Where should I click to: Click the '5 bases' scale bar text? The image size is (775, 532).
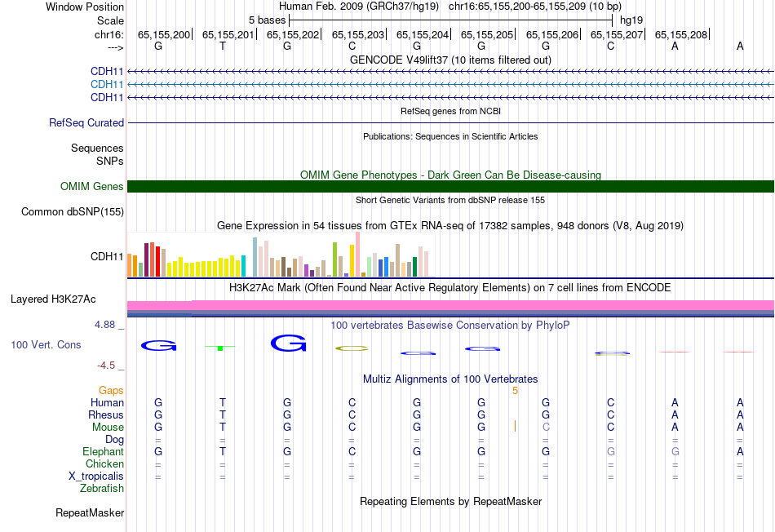[267, 20]
